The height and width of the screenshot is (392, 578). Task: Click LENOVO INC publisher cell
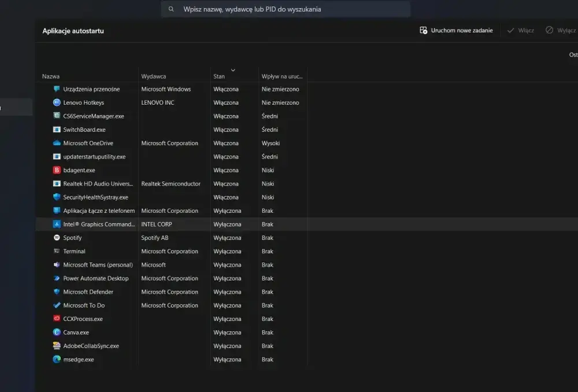158,102
